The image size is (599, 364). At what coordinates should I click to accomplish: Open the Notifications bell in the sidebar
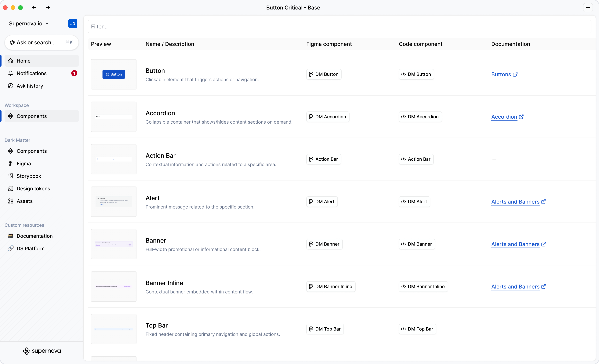(x=32, y=73)
